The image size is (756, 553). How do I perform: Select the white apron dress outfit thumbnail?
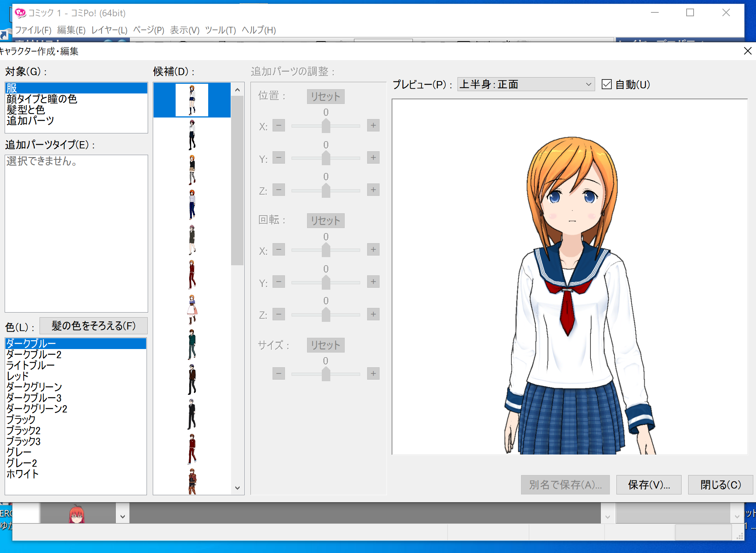coord(192,309)
